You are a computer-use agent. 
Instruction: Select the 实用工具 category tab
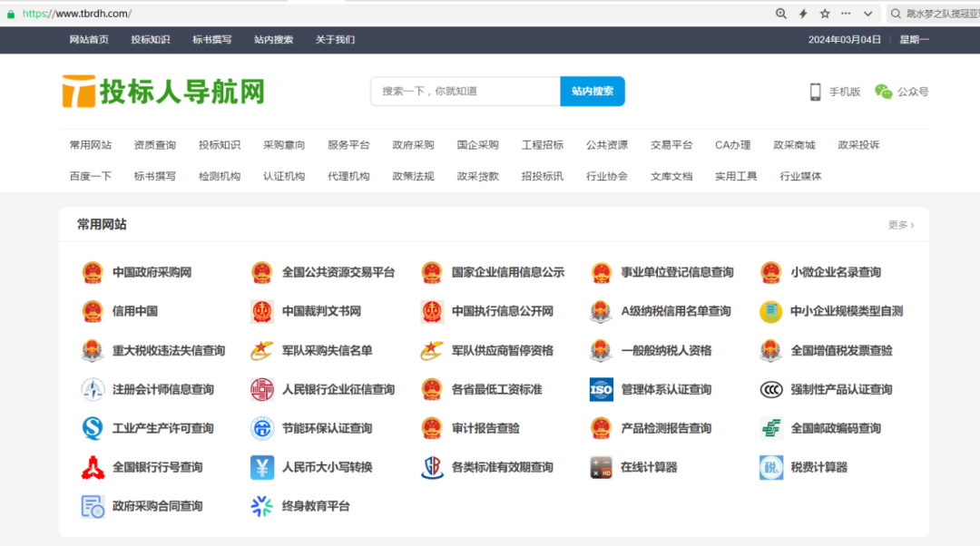coord(736,176)
